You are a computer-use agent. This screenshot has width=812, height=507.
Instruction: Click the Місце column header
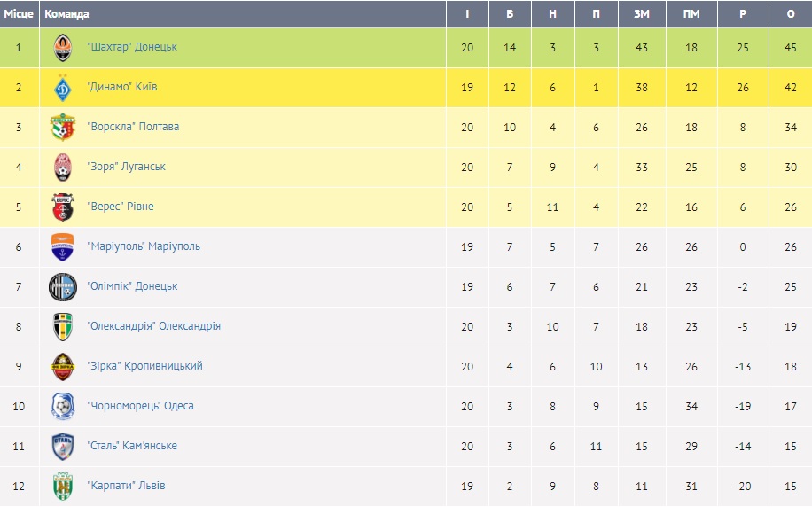click(19, 14)
